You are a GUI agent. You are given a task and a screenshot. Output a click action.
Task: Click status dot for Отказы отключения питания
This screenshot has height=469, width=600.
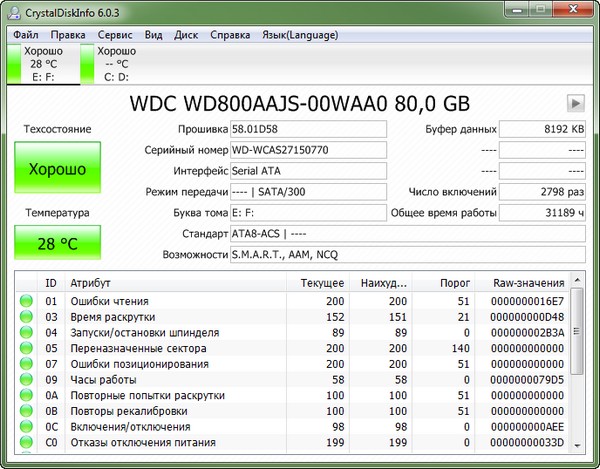[x=26, y=443]
